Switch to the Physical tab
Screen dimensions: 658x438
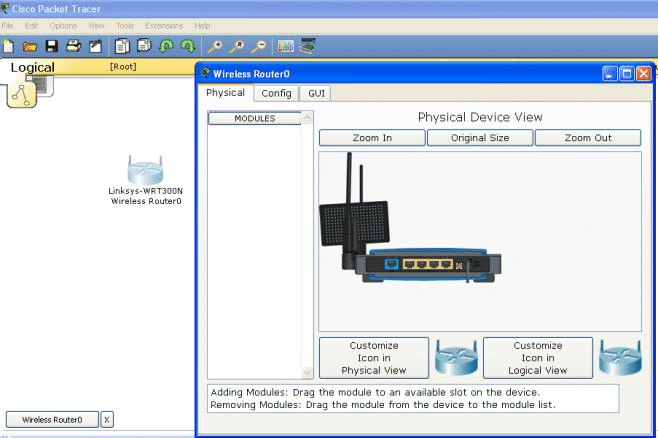[225, 93]
